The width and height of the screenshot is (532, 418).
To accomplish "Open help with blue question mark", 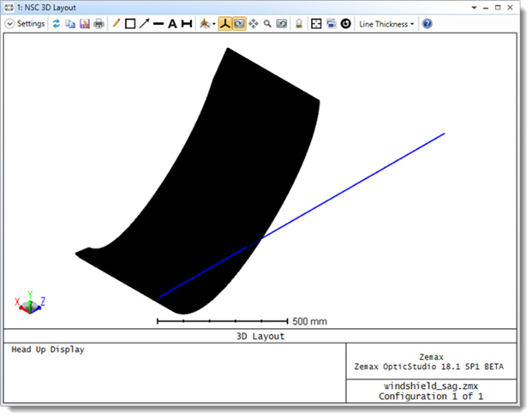I will pyautogui.click(x=427, y=24).
